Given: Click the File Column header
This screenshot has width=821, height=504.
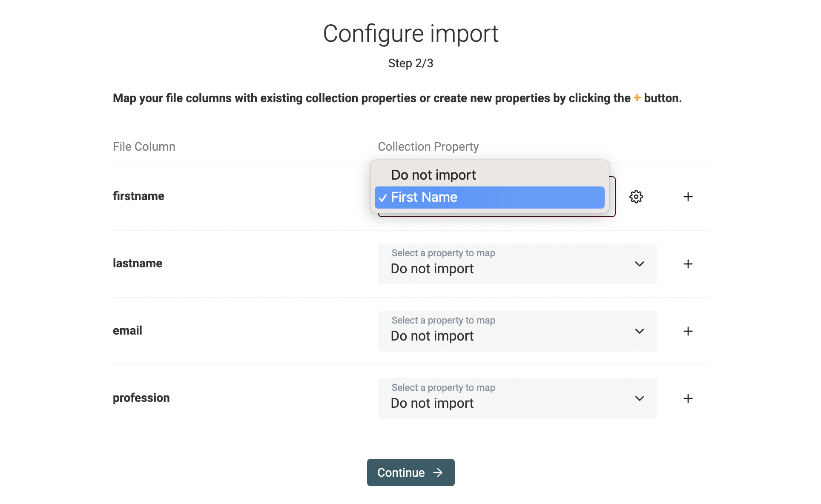Looking at the screenshot, I should [x=144, y=147].
